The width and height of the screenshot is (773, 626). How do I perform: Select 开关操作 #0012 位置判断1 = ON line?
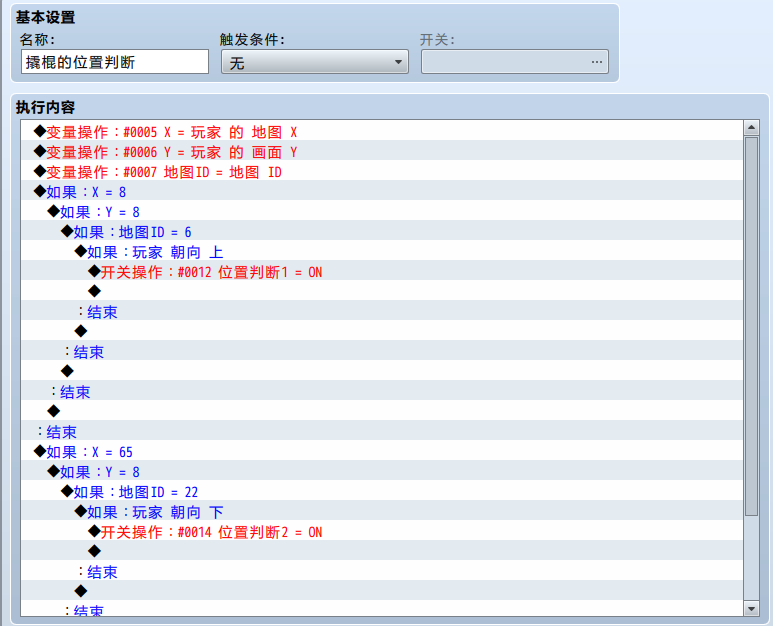382,271
